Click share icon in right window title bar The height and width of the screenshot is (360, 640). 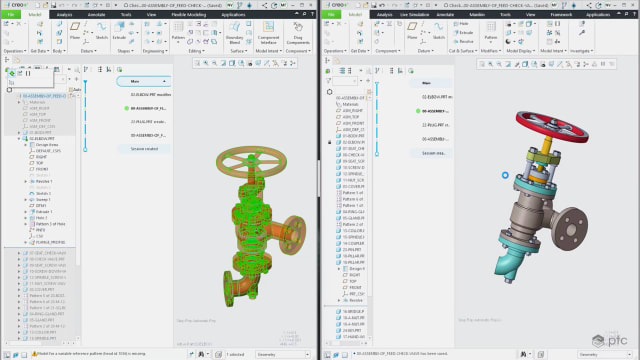(588, 5)
